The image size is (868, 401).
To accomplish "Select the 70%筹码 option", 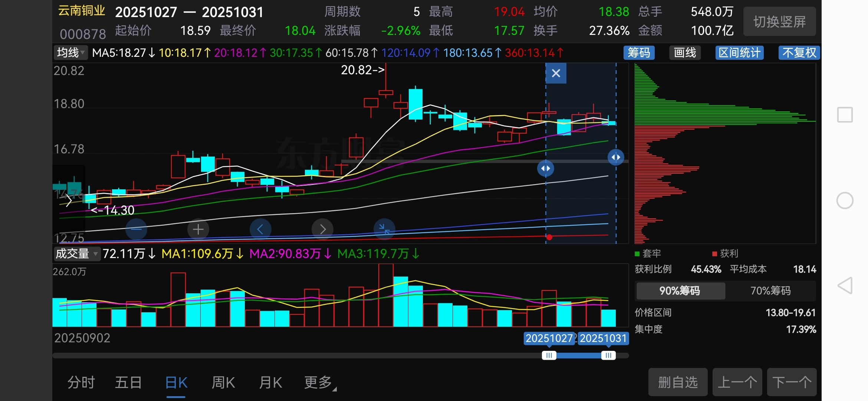I will 770,291.
